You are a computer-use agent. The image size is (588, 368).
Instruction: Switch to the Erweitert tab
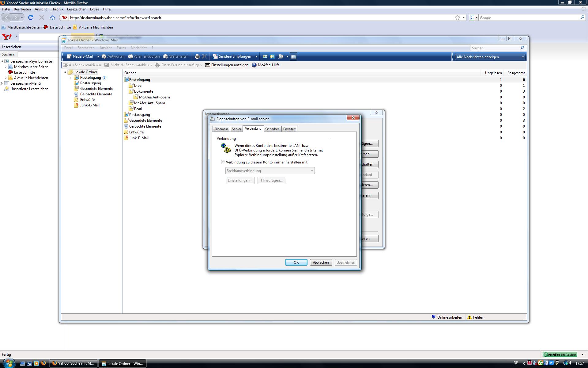coord(289,129)
